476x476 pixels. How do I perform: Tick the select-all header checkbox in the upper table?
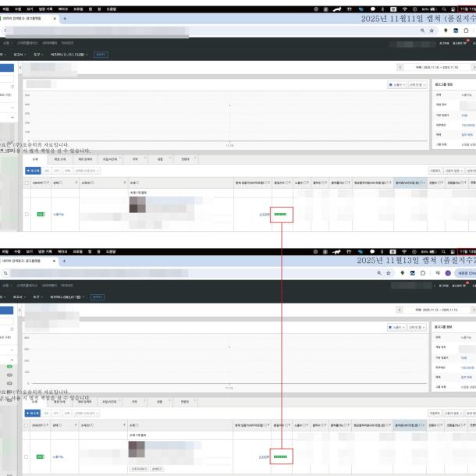27,183
